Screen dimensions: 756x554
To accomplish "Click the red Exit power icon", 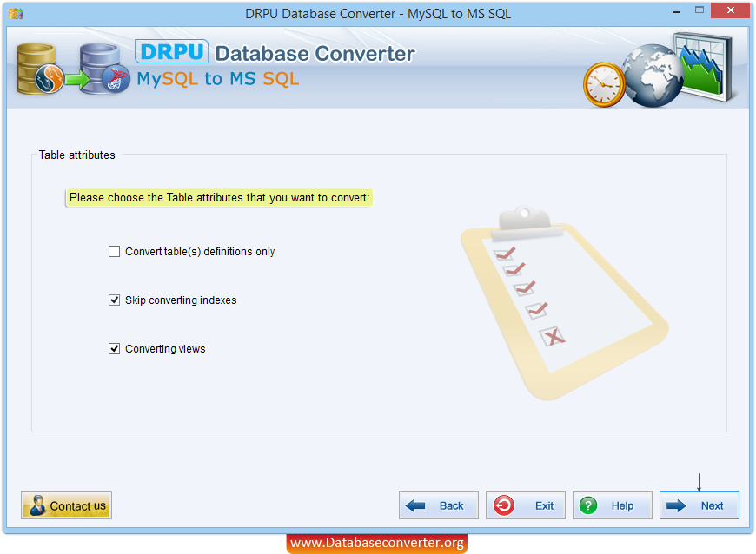I will (504, 505).
